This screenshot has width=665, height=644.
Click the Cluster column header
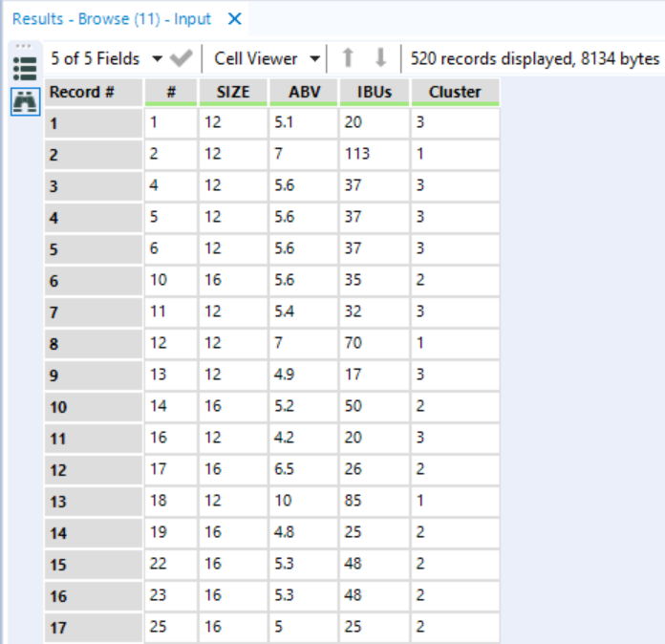point(454,93)
